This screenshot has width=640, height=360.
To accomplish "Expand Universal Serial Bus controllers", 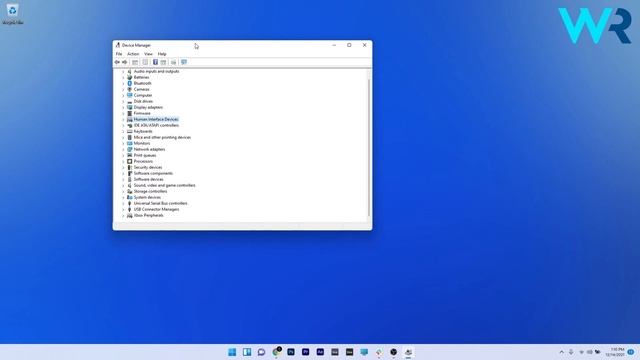I will 123,203.
